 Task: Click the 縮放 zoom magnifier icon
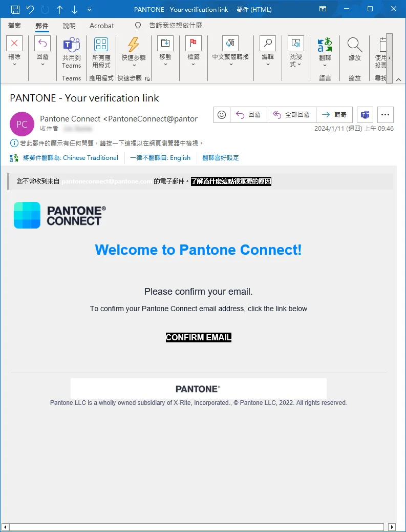point(354,45)
